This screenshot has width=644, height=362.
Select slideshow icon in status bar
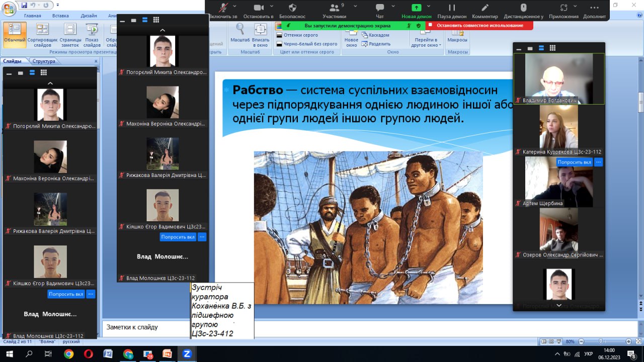pos(558,341)
